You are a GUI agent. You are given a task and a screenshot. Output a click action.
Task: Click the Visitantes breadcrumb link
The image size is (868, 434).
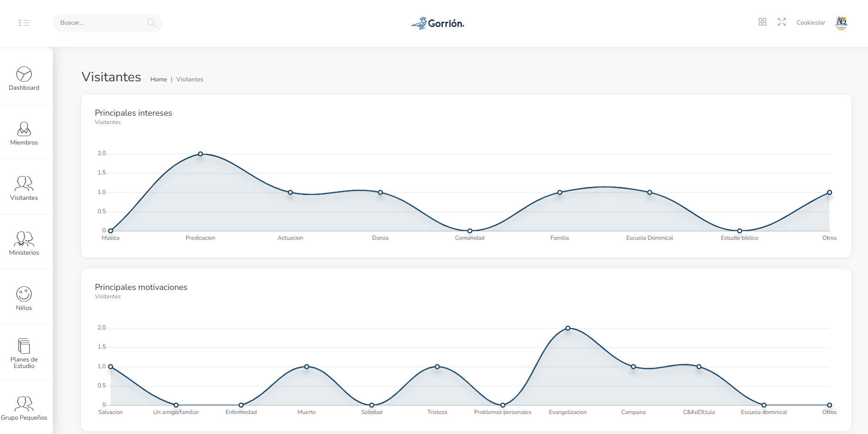pos(190,79)
